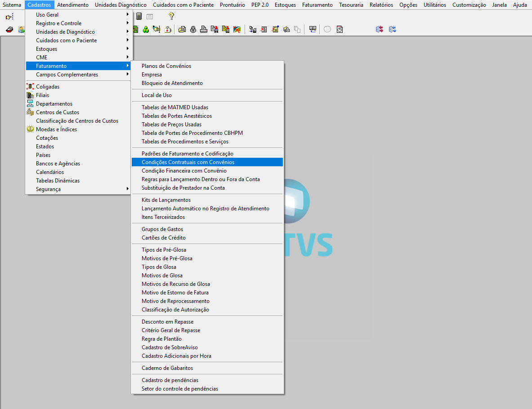532x409 pixels.
Task: Open the Tesouraria menu
Action: tap(351, 5)
